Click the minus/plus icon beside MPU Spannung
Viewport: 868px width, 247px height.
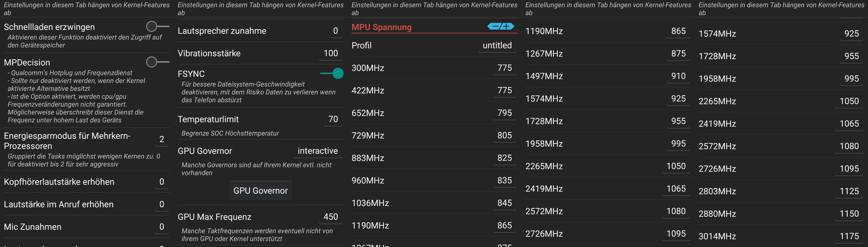[x=501, y=27]
